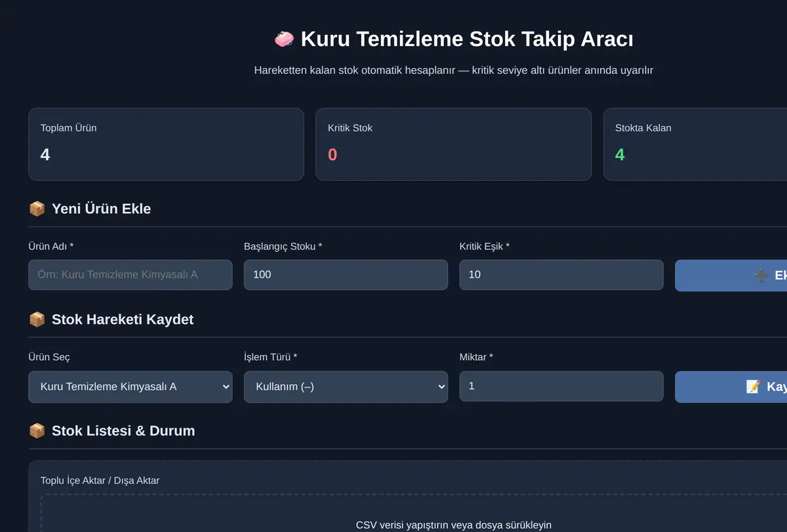The height and width of the screenshot is (532, 787).
Task: Focus the Başlangıç Stoku input showing 100
Action: [346, 275]
